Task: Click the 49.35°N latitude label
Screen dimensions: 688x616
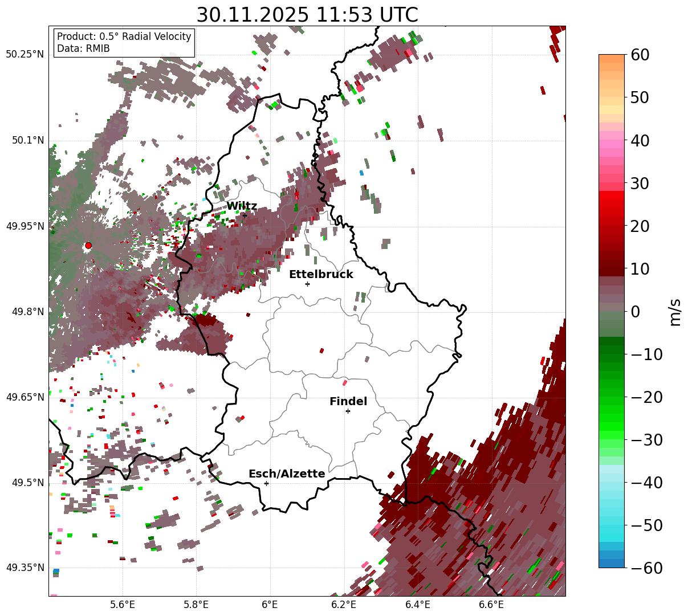Action: [25, 568]
